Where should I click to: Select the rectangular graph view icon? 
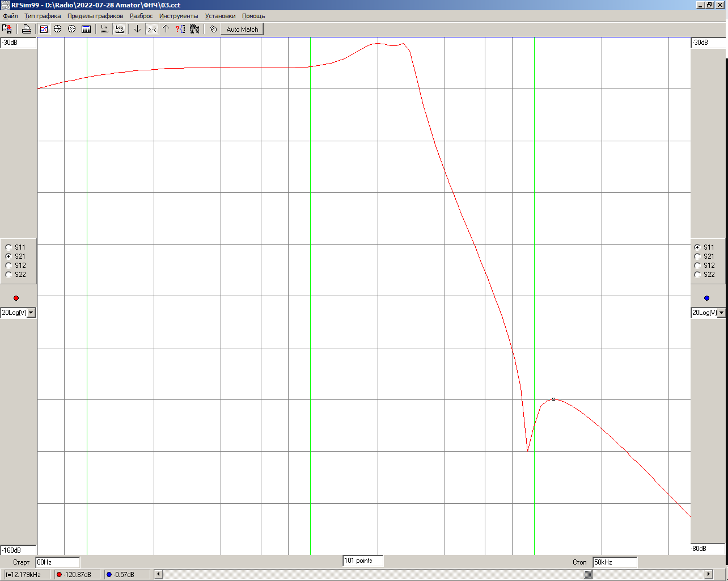44,29
